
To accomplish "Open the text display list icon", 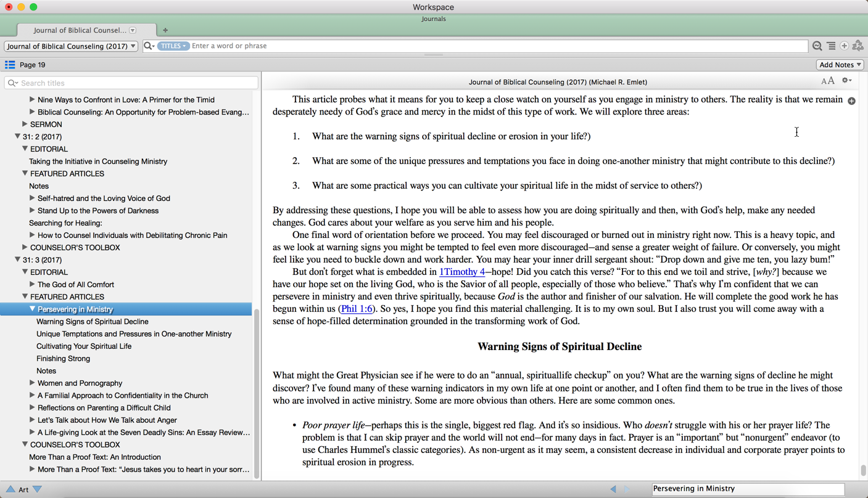I will tap(832, 46).
